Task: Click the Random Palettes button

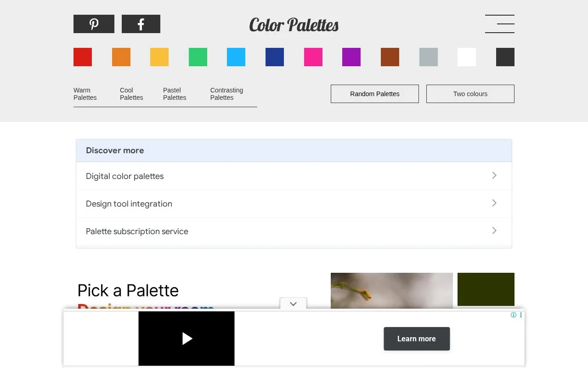Action: tap(375, 94)
